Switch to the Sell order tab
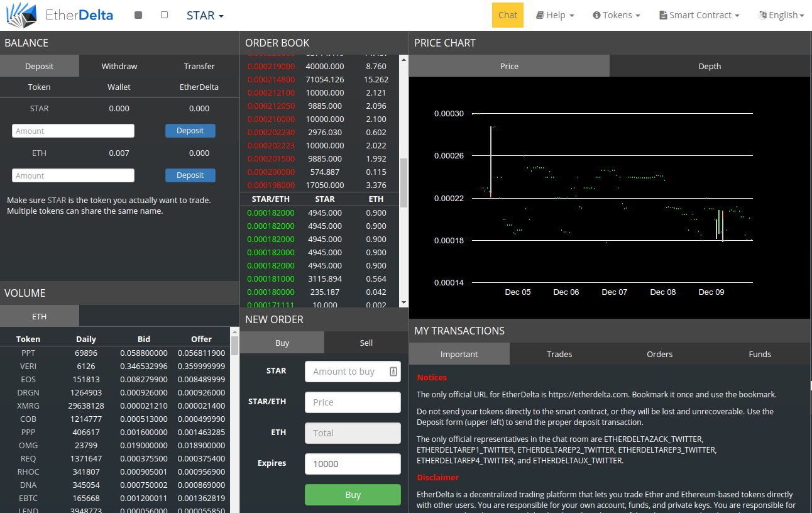The height and width of the screenshot is (513, 812). (x=366, y=343)
